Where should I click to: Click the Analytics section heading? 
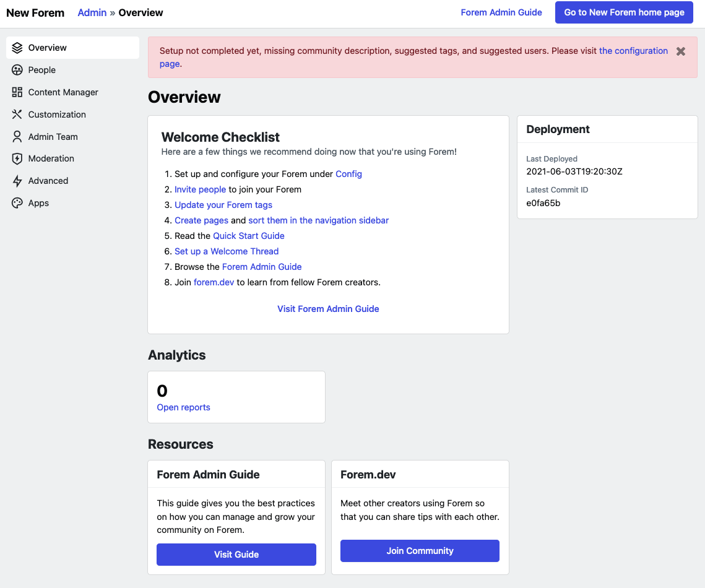[176, 355]
